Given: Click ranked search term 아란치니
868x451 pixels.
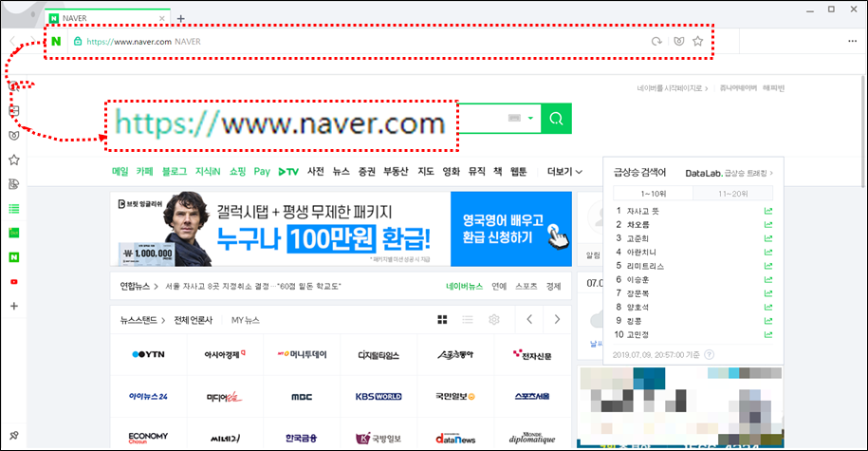Looking at the screenshot, I should [x=641, y=253].
